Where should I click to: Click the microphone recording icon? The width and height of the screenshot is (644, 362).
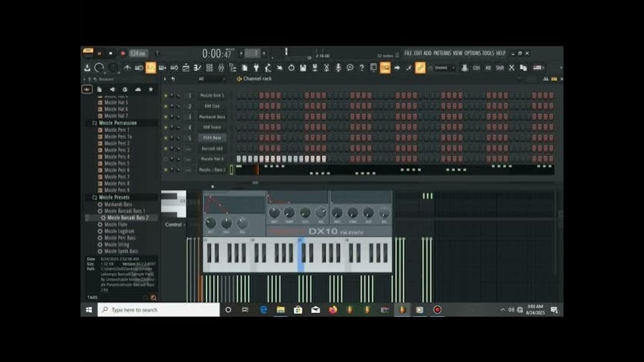(339, 67)
